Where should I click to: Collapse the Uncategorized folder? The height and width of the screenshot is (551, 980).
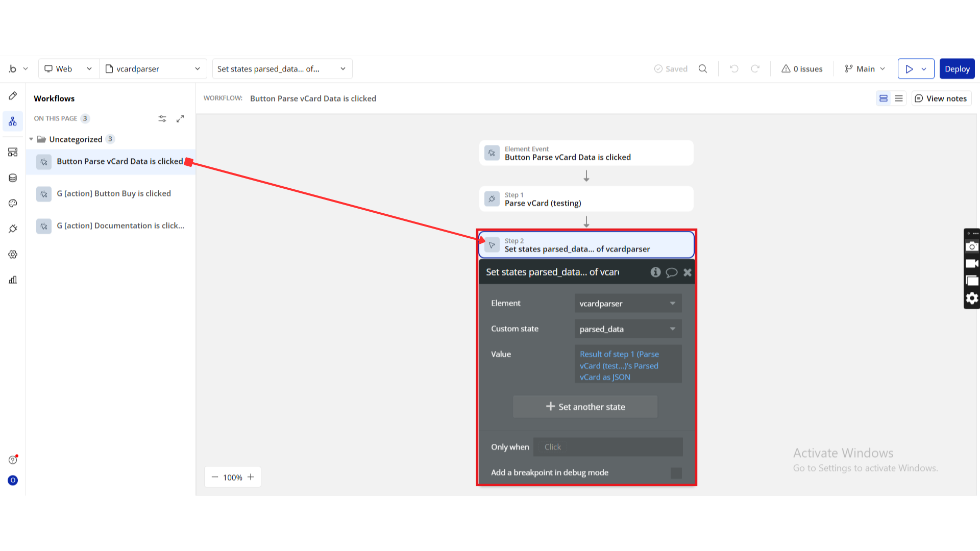click(x=31, y=139)
